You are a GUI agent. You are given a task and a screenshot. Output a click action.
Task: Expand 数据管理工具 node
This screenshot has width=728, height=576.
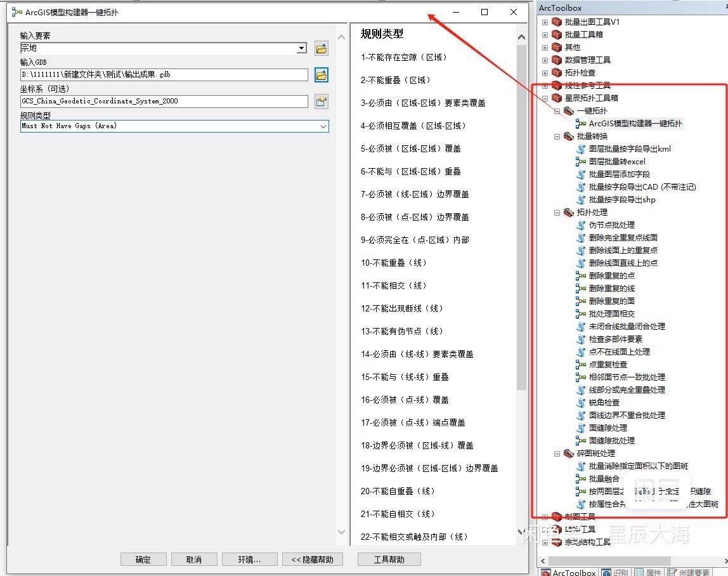(545, 60)
